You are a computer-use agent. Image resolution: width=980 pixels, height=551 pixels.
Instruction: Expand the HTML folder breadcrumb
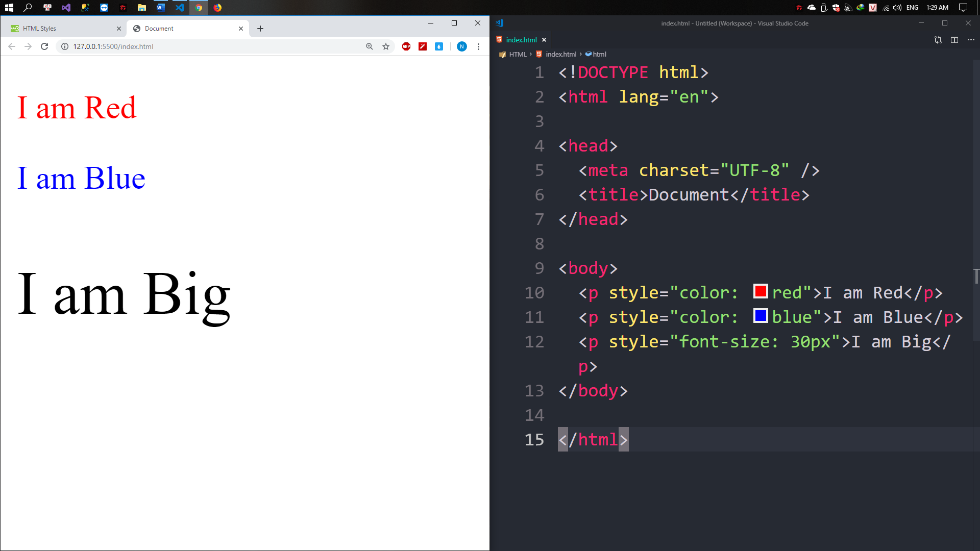point(518,54)
